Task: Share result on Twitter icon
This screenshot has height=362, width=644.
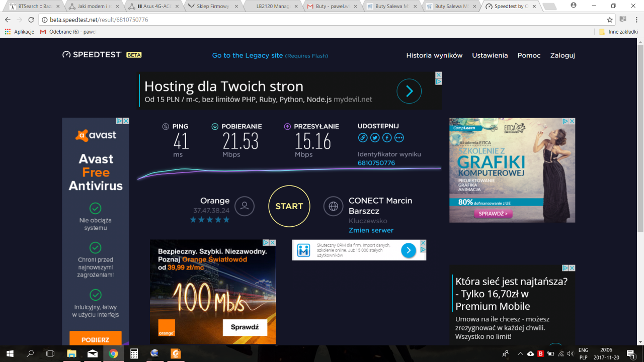Action: [x=375, y=138]
